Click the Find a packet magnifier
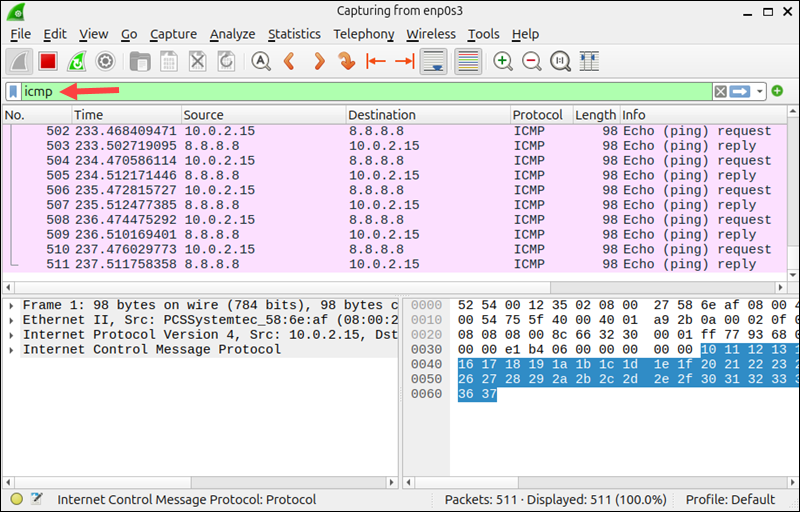 pos(261,62)
